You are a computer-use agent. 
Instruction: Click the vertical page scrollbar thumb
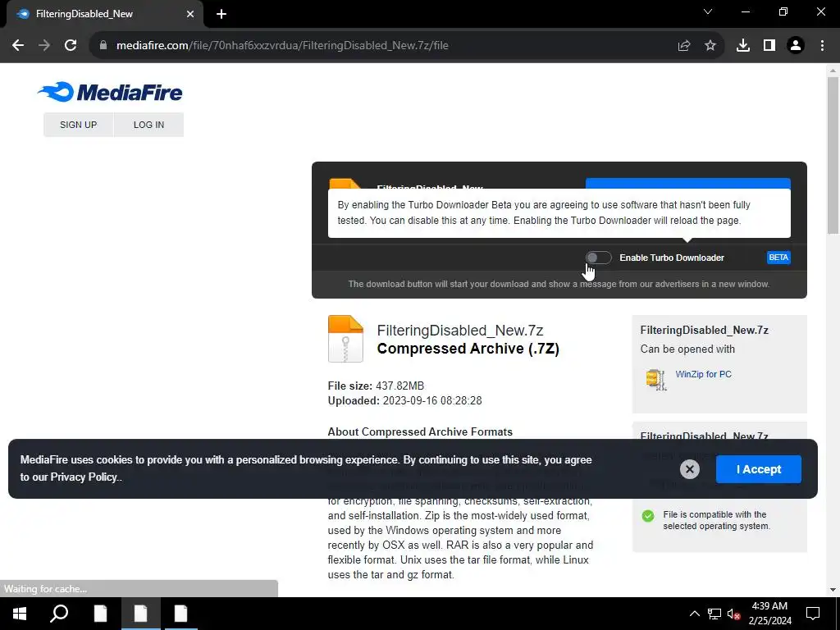coord(833,155)
